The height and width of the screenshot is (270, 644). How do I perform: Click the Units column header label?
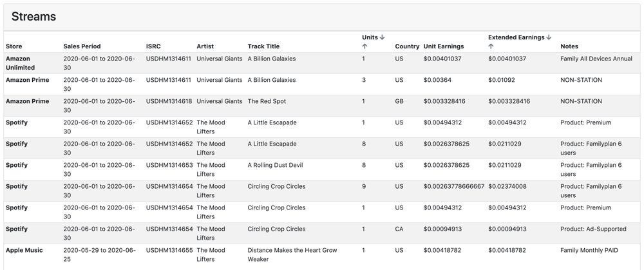tap(370, 37)
